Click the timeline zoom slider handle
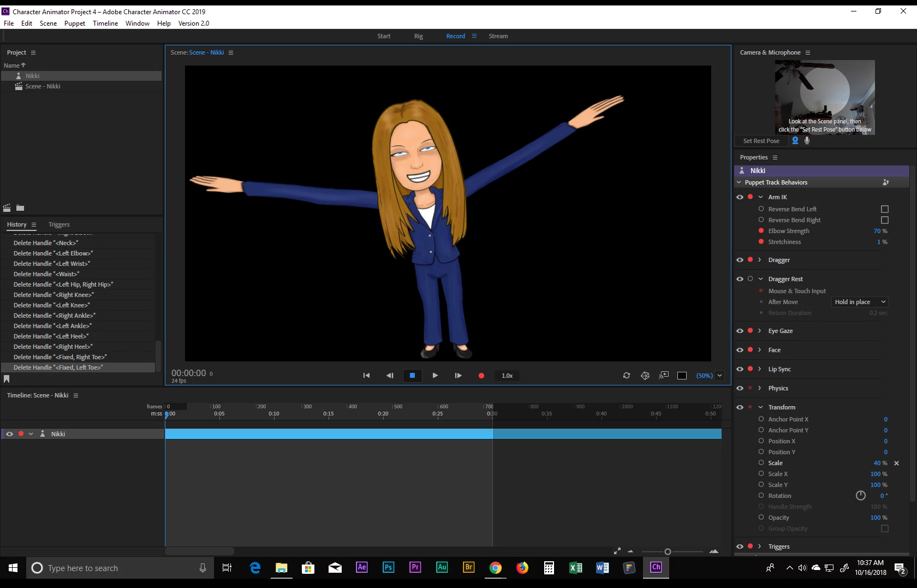This screenshot has height=588, width=917. (668, 552)
